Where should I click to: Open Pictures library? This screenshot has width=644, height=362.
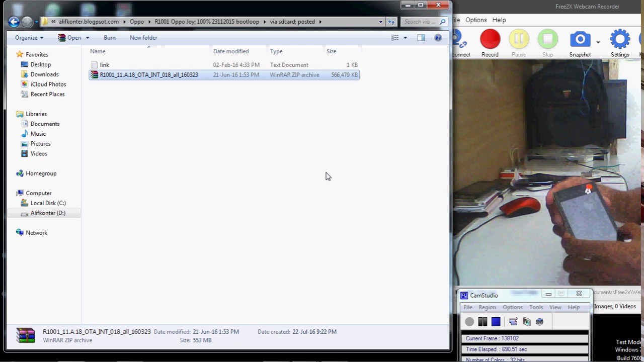point(40,144)
